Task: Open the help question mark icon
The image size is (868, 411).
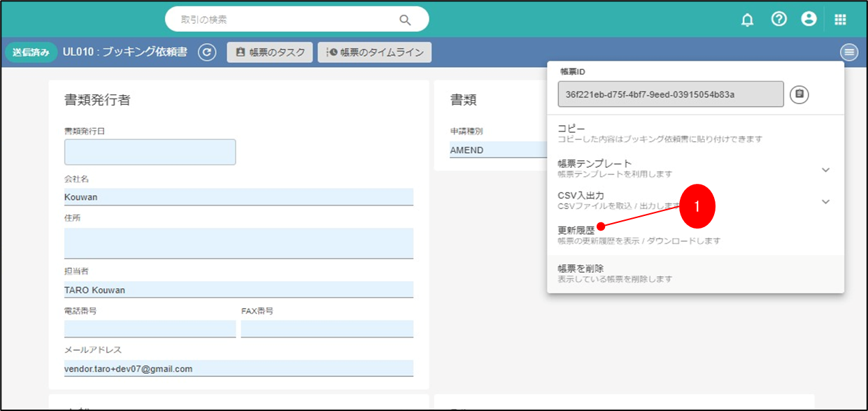Action: [778, 20]
